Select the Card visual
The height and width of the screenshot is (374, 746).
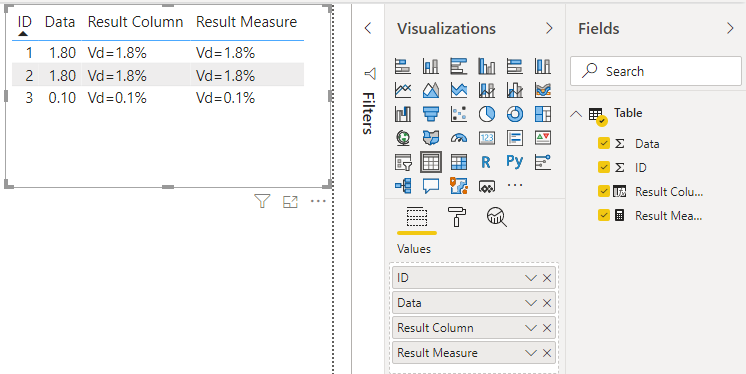pyautogui.click(x=487, y=138)
